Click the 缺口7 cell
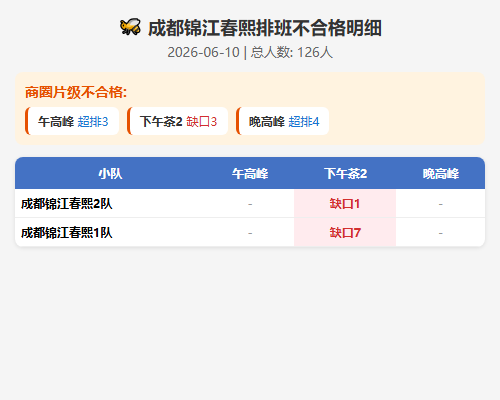 pyautogui.click(x=345, y=232)
